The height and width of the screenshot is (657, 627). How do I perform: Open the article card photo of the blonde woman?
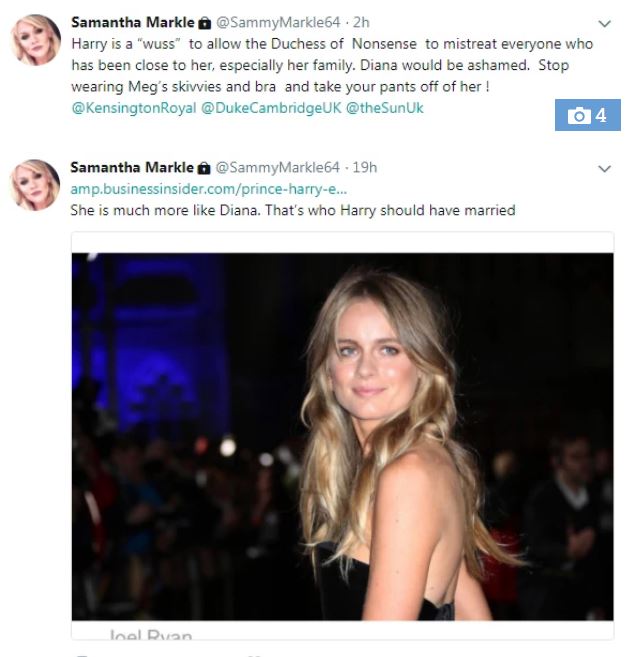342,436
